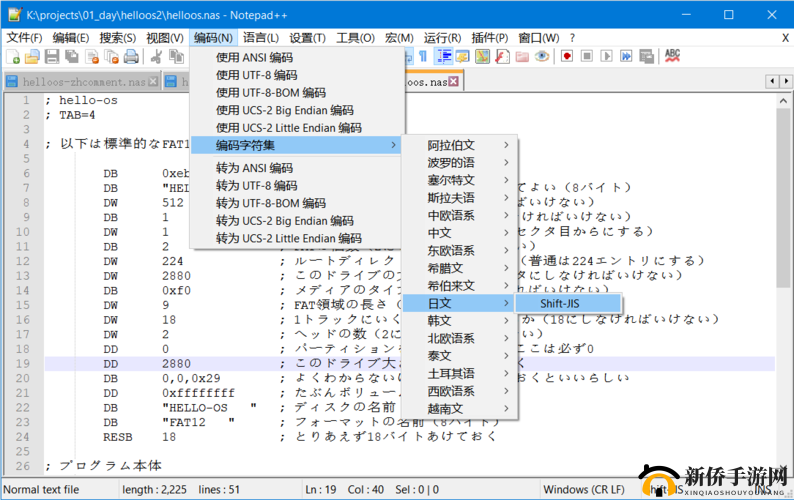Click Windows (CR LF) in status bar
Image resolution: width=794 pixels, height=500 pixels.
(x=583, y=490)
